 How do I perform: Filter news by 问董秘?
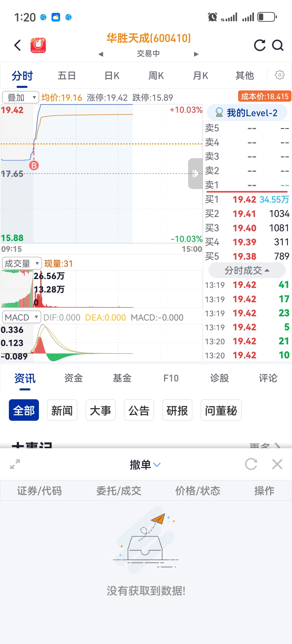[x=221, y=410]
